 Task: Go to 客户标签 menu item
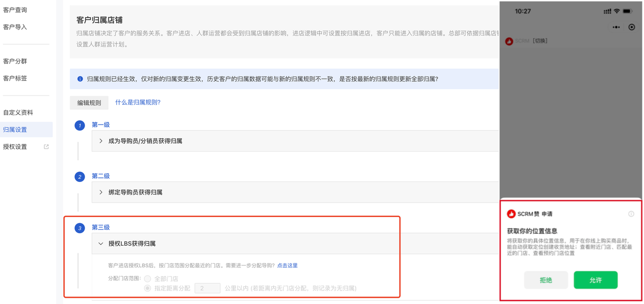(x=15, y=78)
